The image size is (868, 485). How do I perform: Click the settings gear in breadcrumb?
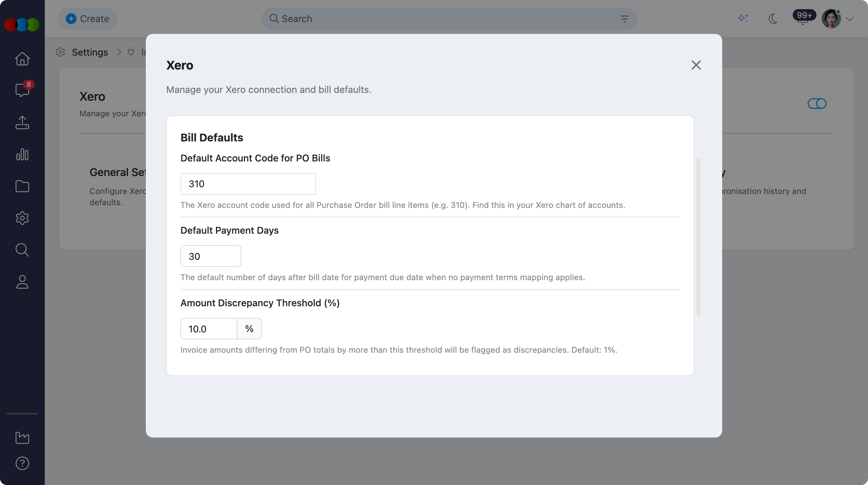coord(60,52)
